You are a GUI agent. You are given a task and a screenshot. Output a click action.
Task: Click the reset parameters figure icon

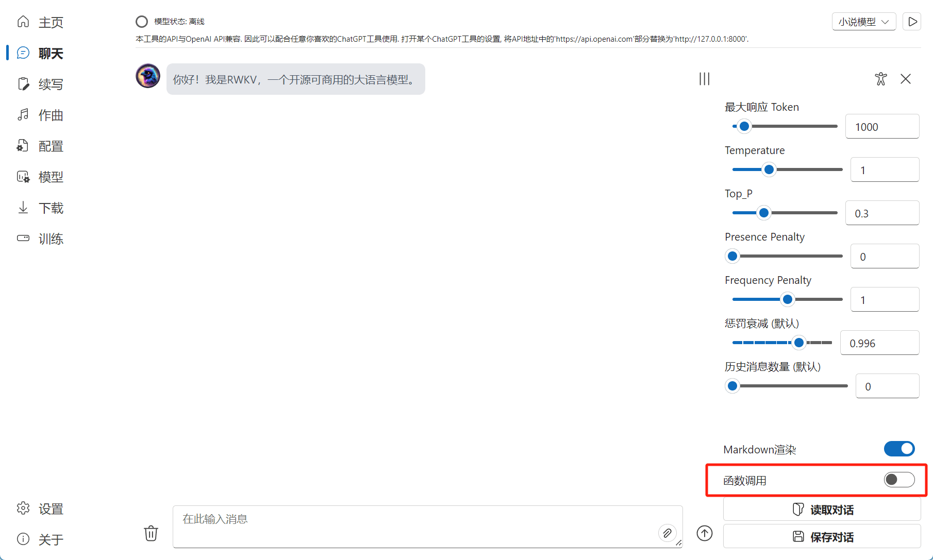tap(880, 79)
